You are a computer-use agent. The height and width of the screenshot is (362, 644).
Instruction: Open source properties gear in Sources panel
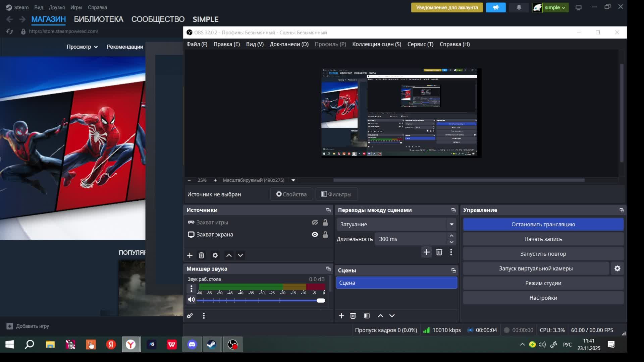(x=215, y=255)
